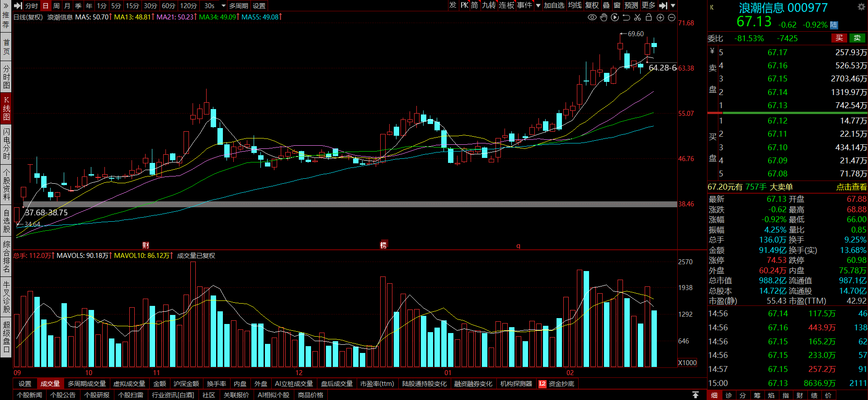Toggle the chart lock icon
This screenshot has width=868, height=400.
(649, 17)
